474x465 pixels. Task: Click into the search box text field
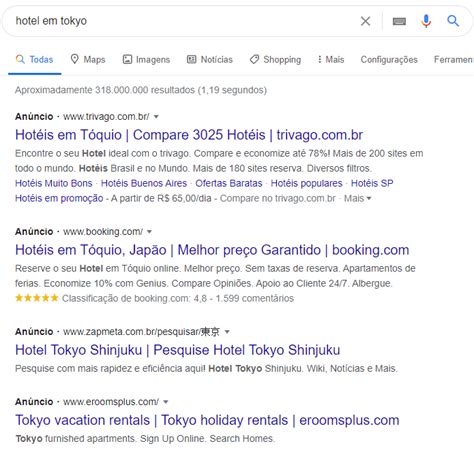point(183,21)
